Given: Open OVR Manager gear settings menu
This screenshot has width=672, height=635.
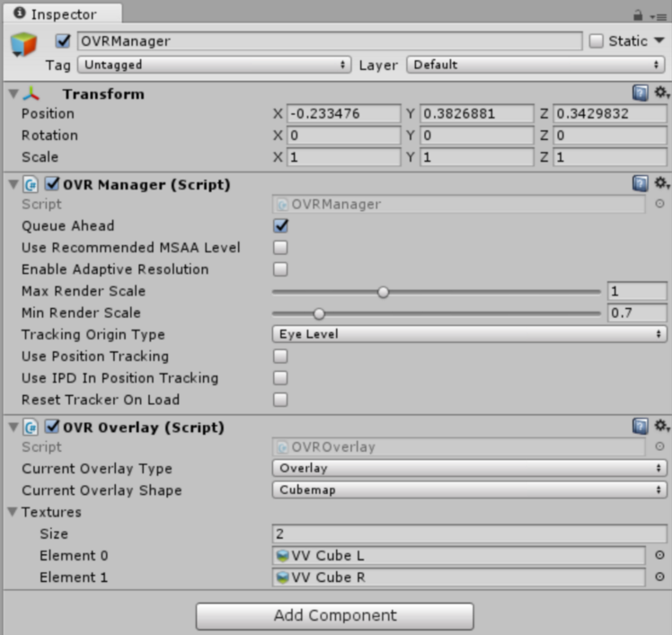Looking at the screenshot, I should pos(662,183).
